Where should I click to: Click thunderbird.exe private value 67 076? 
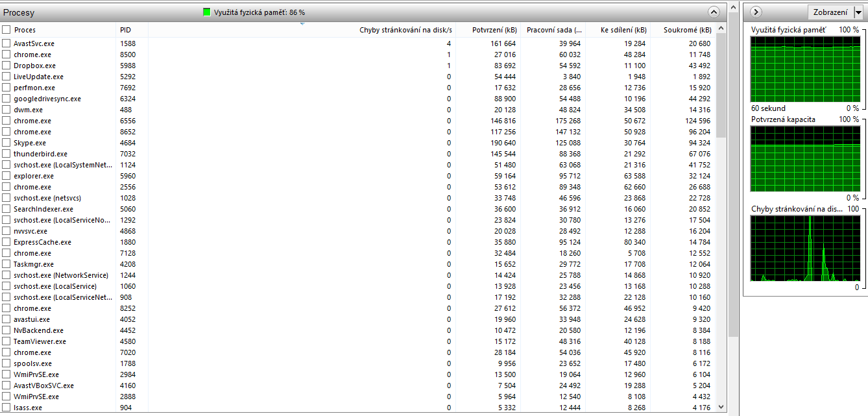coord(699,154)
